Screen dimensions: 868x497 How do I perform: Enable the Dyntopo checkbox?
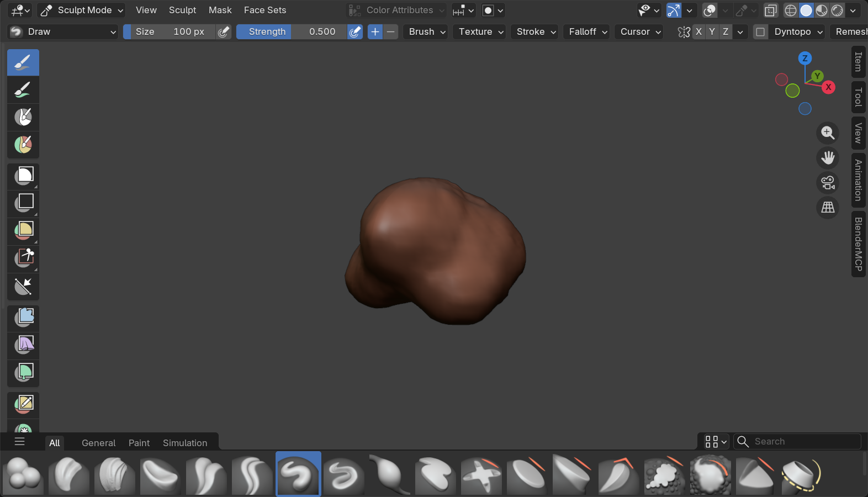(x=760, y=32)
